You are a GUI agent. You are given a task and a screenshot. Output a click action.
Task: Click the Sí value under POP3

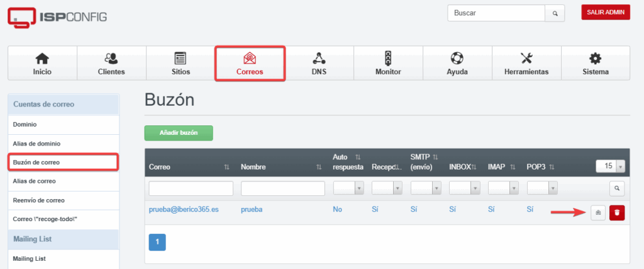tap(530, 209)
